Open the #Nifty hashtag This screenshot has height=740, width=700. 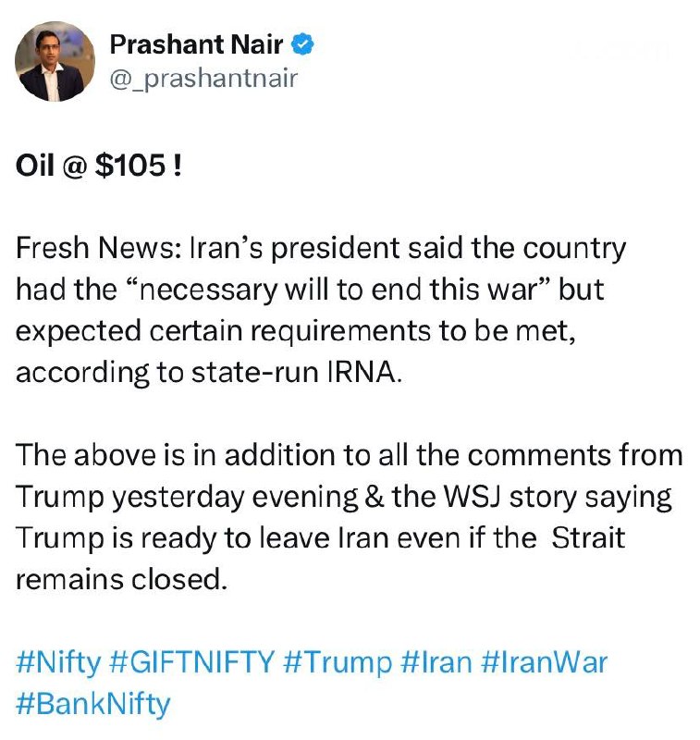[56, 662]
